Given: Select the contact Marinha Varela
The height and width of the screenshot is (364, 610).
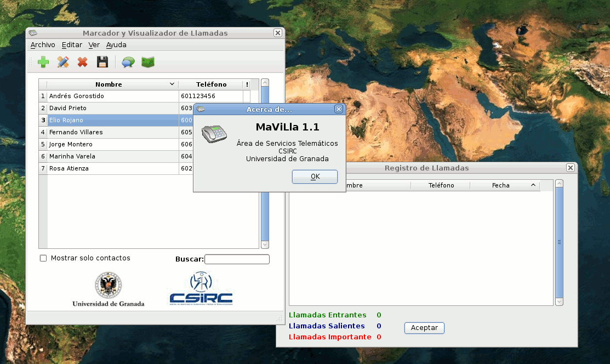Looking at the screenshot, I should click(x=72, y=156).
